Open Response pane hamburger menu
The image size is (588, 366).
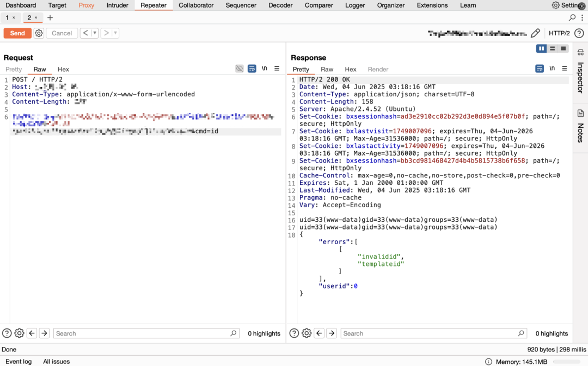(565, 69)
